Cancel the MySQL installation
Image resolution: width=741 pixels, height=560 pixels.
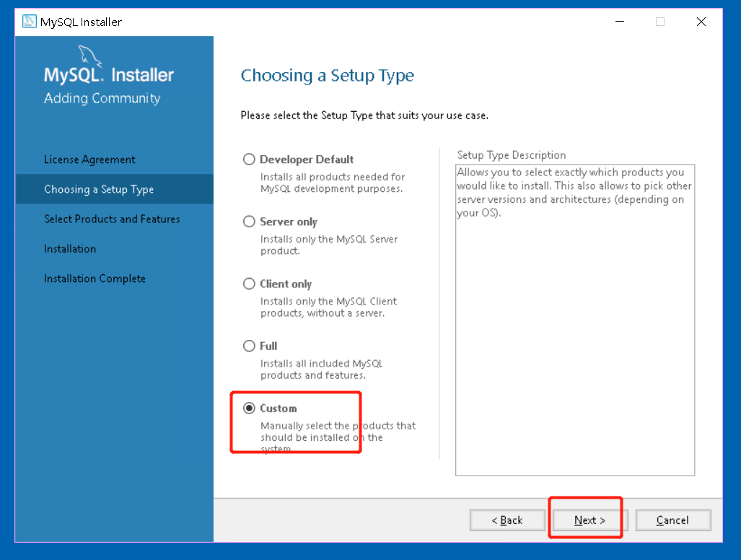pyautogui.click(x=673, y=520)
